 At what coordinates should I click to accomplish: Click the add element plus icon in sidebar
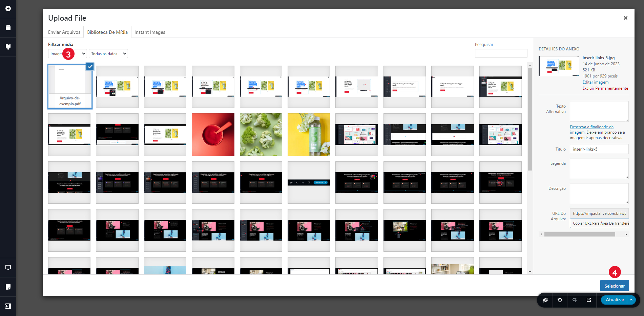[8, 8]
